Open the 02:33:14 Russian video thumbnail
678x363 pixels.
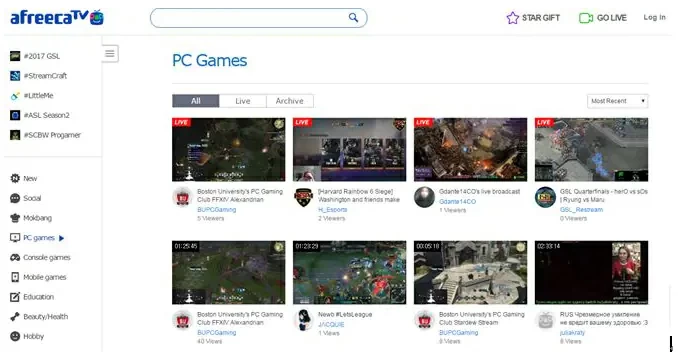point(592,273)
